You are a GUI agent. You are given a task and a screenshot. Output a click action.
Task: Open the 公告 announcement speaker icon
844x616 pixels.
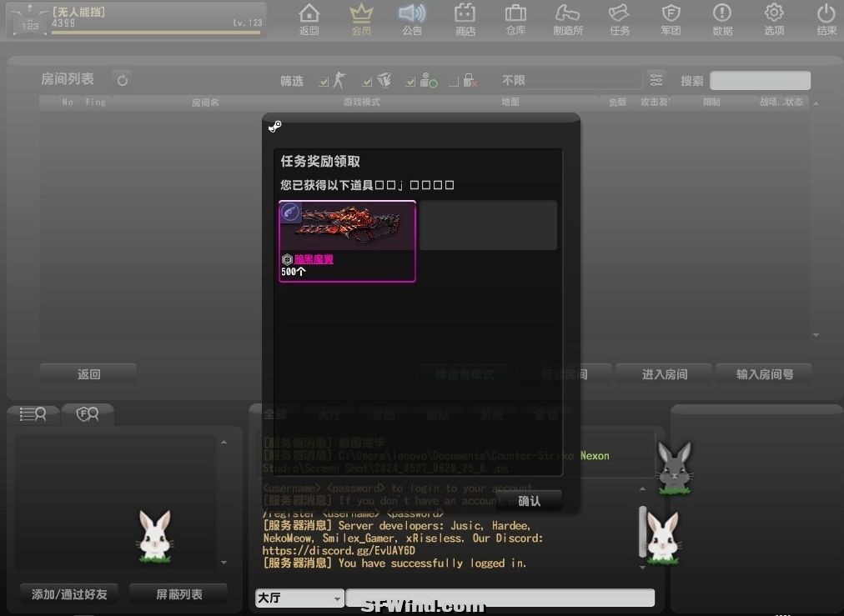pyautogui.click(x=412, y=19)
